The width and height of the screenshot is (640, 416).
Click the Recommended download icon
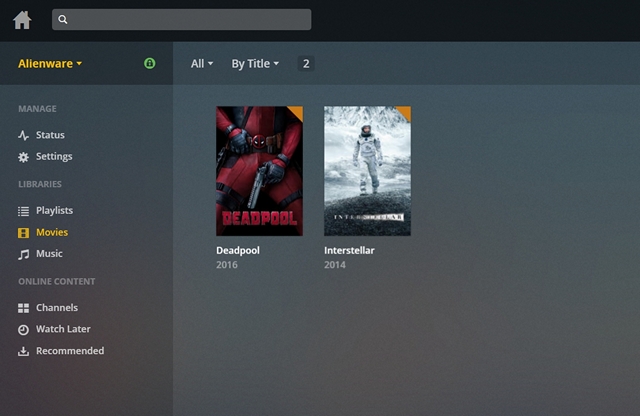23,351
